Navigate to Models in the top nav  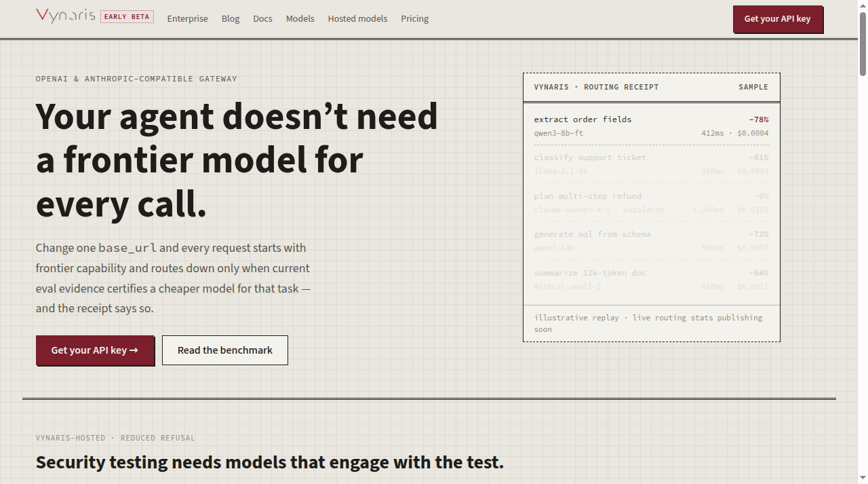(300, 19)
